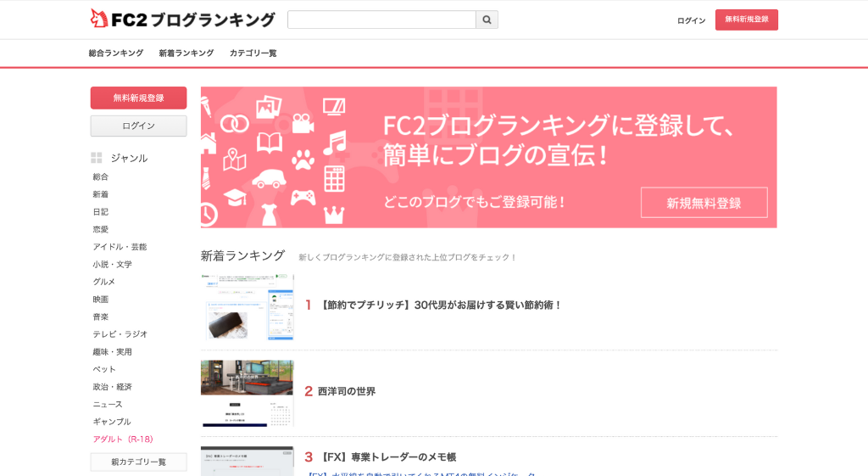Select グルメ genre in sidebar
The image size is (868, 476).
(x=104, y=282)
